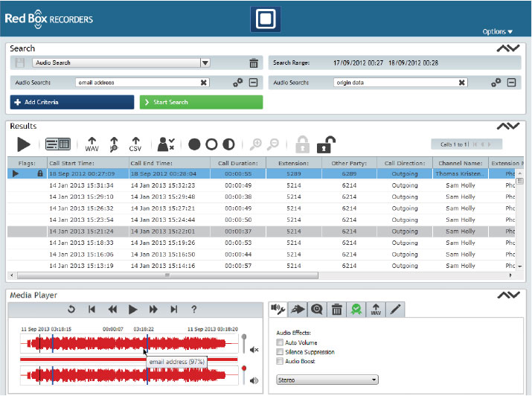Screen dimensions: 532x396
Task: Export results using the CSV icon
Action: click(135, 144)
